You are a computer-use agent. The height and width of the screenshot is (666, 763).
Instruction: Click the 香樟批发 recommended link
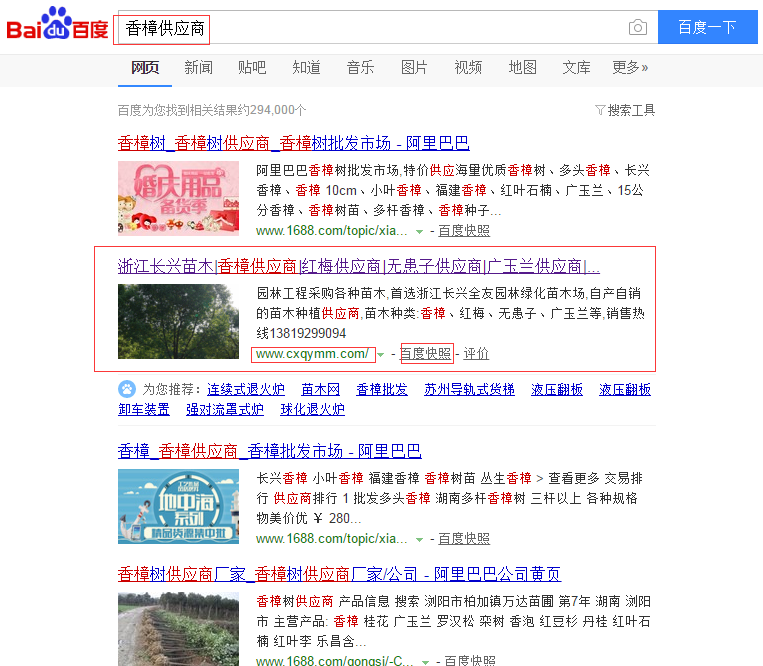pyautogui.click(x=382, y=390)
